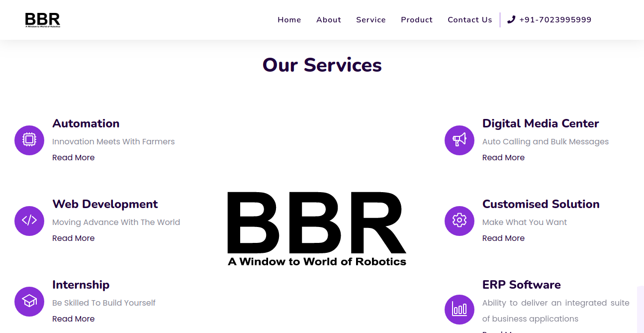Image resolution: width=644 pixels, height=333 pixels.
Task: Click Read More under Automation
Action: coord(74,157)
